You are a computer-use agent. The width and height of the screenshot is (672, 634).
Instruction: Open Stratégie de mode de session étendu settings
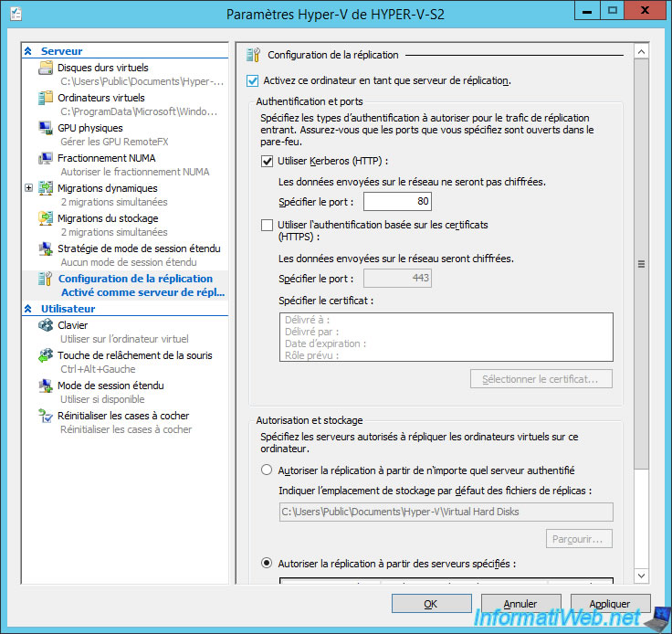coord(138,248)
